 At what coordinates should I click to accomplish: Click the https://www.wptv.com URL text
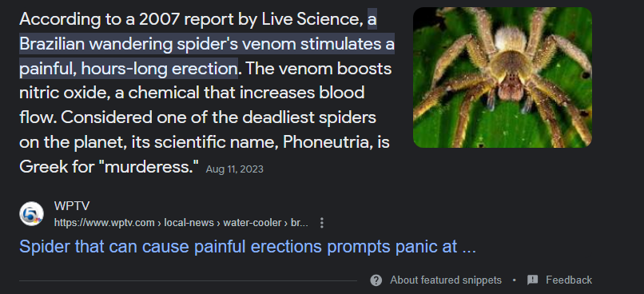tap(105, 223)
